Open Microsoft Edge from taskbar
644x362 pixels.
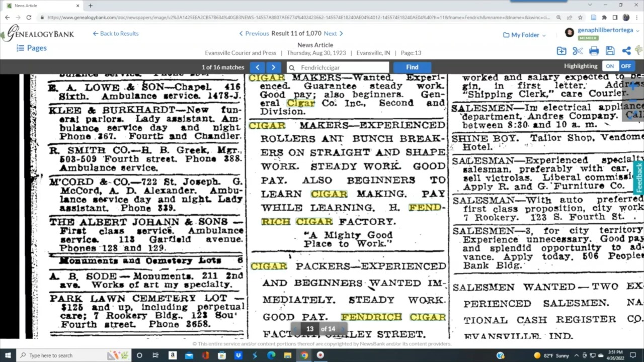271,355
